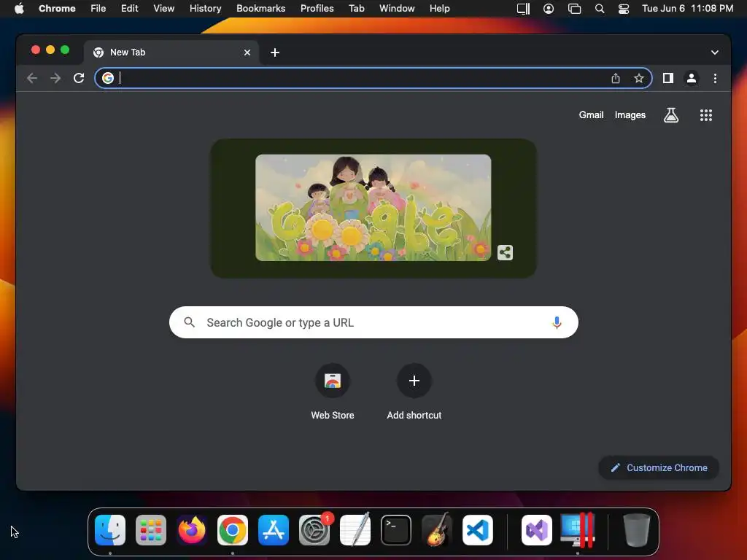This screenshot has width=747, height=560.
Task: Open Finder from the dock
Action: pyautogui.click(x=110, y=530)
